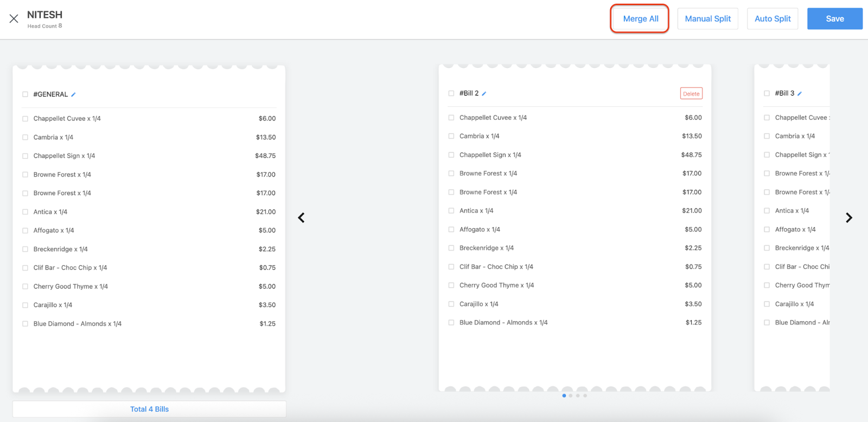Save the split bills
This screenshot has height=422, width=868.
834,19
